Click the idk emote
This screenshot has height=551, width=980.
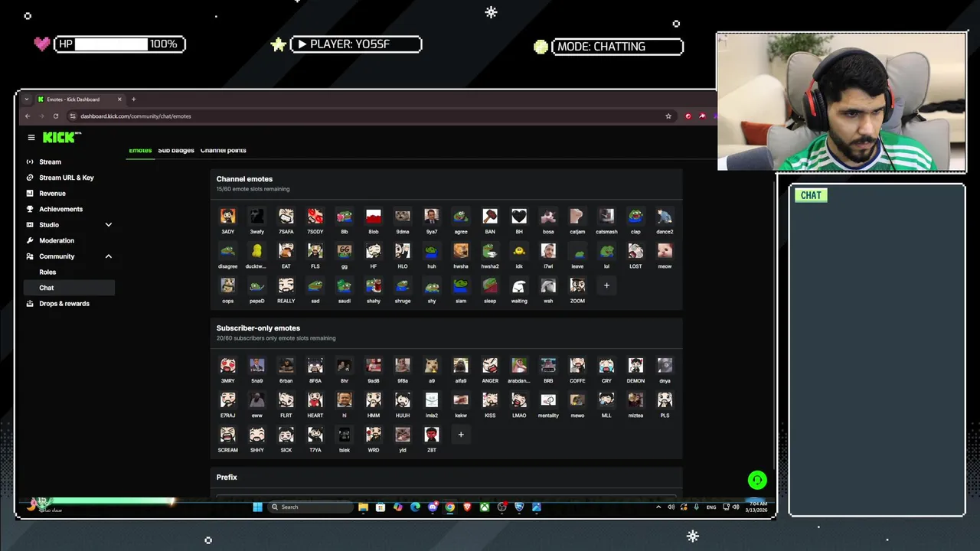pyautogui.click(x=519, y=251)
